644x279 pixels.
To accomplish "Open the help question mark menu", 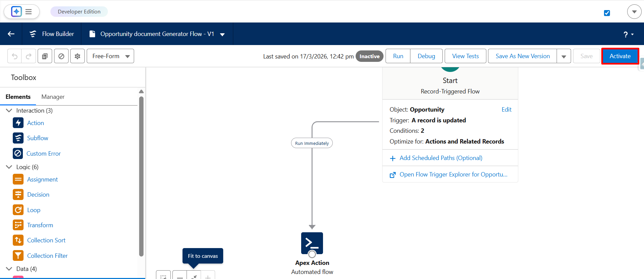I will (628, 34).
